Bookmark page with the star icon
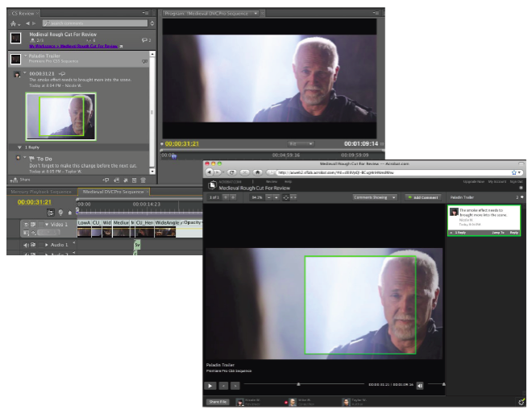The height and width of the screenshot is (418, 532). (513, 172)
